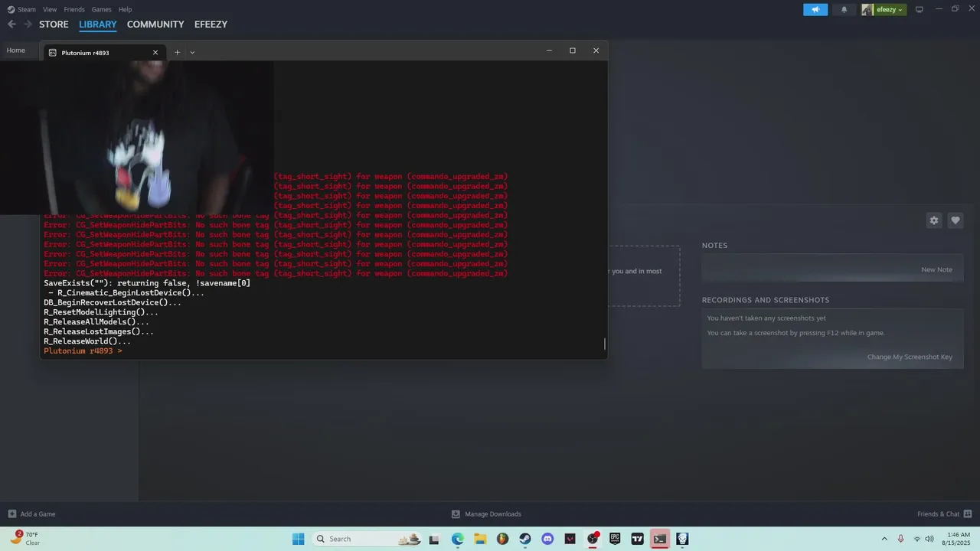This screenshot has width=980, height=551.
Task: Select the Plutonium r4893 terminal tab
Action: coord(103,52)
